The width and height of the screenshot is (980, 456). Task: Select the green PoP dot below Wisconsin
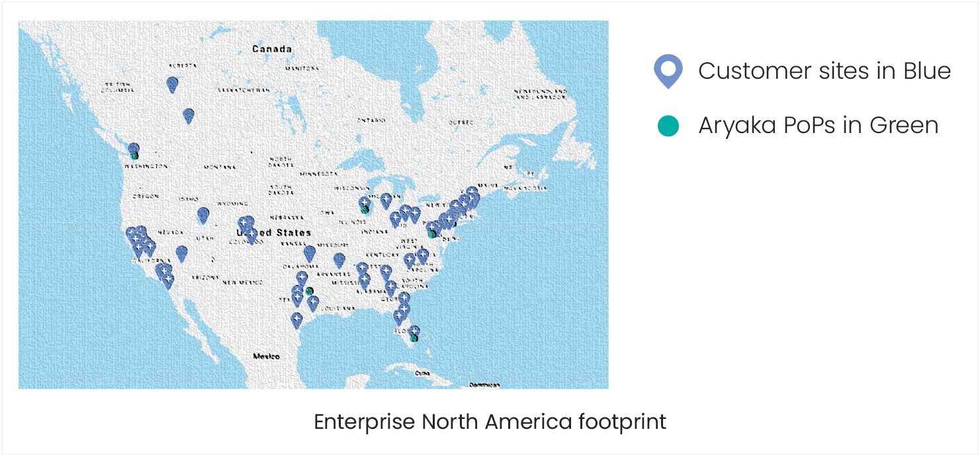pos(365,210)
